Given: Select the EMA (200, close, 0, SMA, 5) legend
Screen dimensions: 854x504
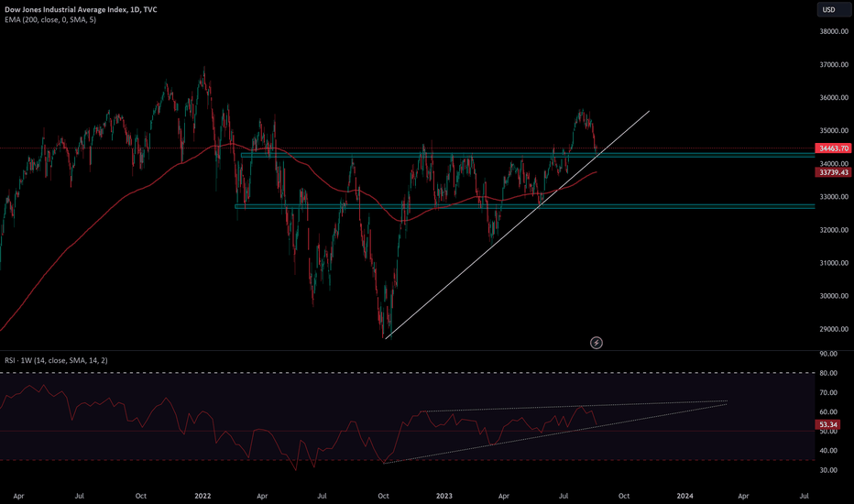Looking at the screenshot, I should click(x=50, y=19).
